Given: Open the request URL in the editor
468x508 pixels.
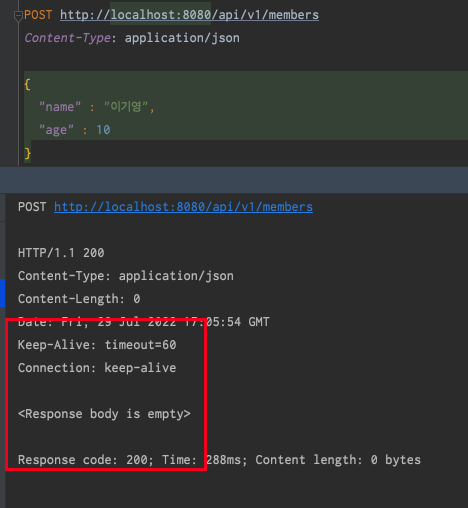Looking at the screenshot, I should point(189,15).
